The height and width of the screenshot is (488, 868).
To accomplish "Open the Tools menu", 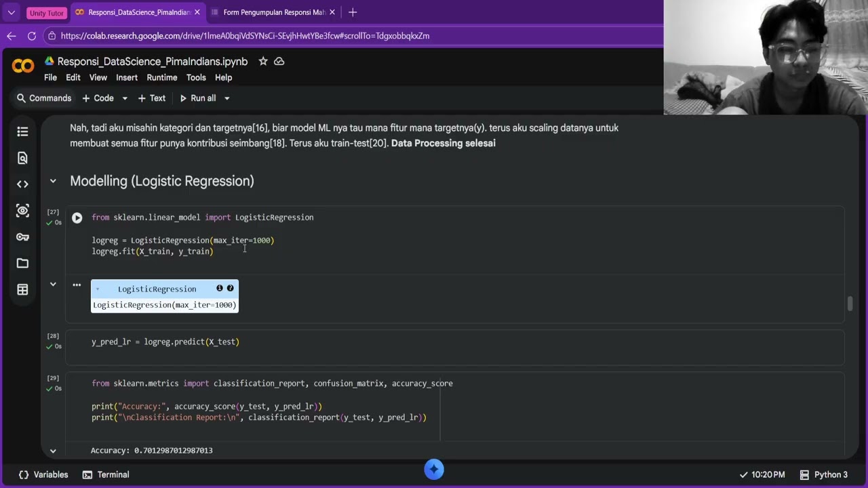I will coord(196,77).
